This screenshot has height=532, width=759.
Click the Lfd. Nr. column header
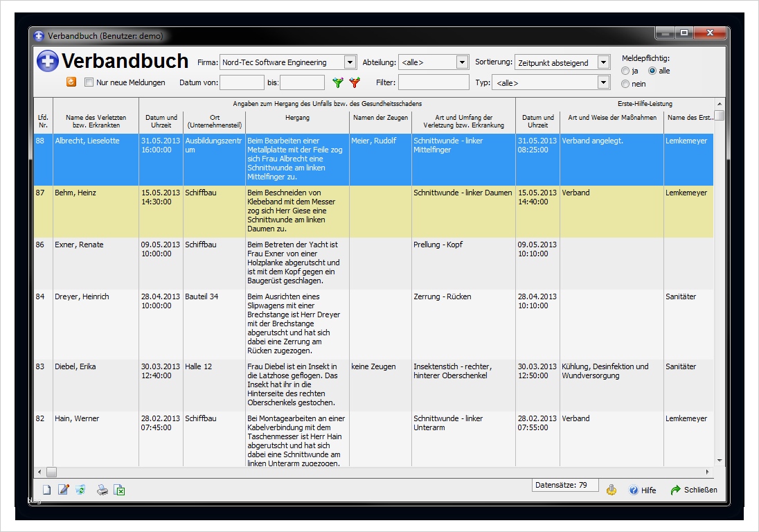pos(43,121)
